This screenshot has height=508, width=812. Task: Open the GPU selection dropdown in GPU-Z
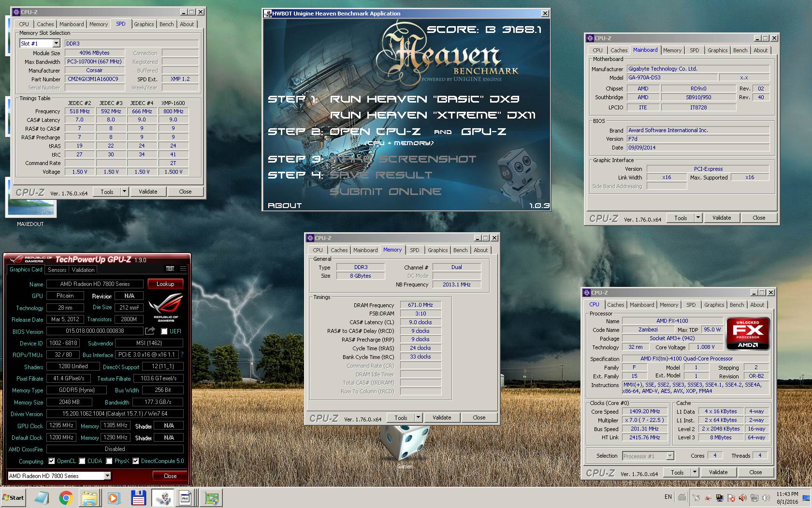click(107, 476)
